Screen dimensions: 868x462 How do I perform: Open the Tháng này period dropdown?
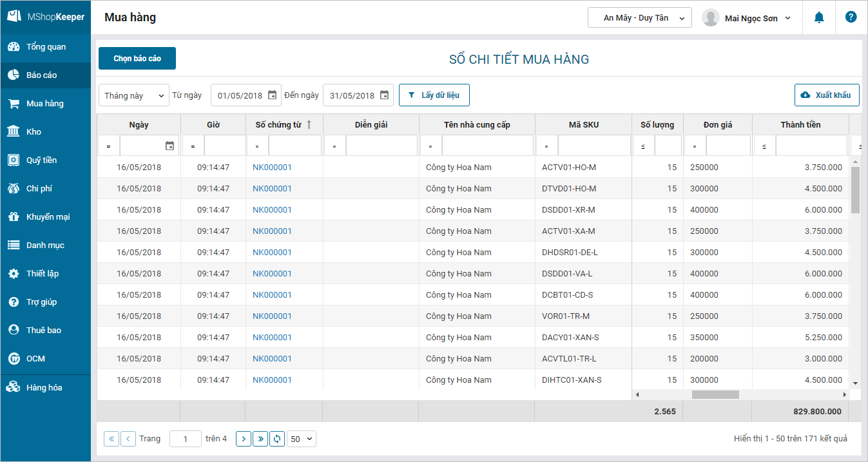tap(133, 95)
